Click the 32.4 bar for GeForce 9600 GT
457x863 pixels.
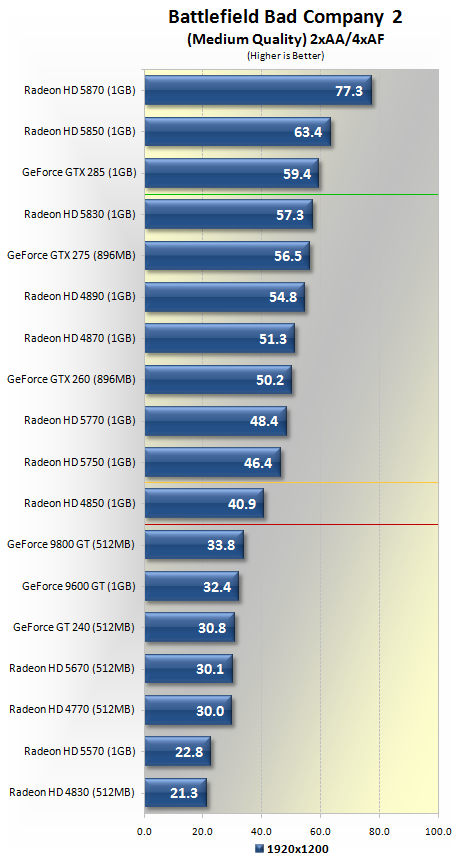pyautogui.click(x=192, y=586)
